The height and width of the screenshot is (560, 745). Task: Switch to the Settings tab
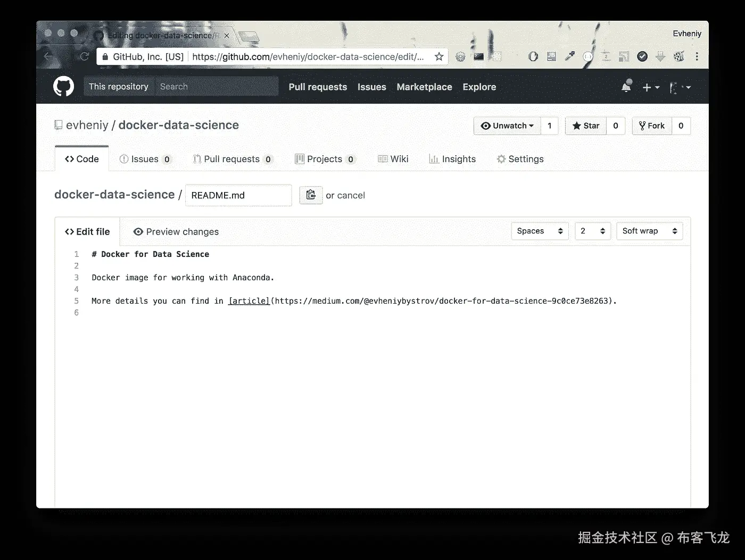pyautogui.click(x=520, y=159)
